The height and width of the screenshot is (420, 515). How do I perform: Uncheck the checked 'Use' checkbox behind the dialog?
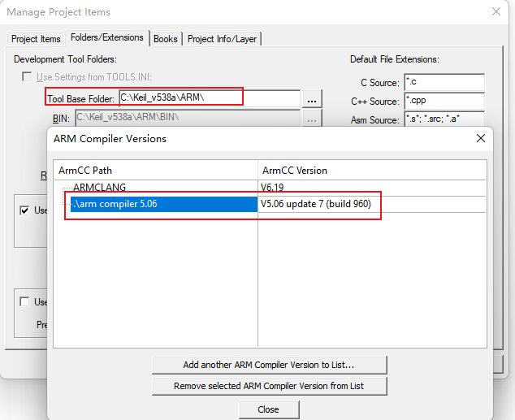pyautogui.click(x=25, y=210)
